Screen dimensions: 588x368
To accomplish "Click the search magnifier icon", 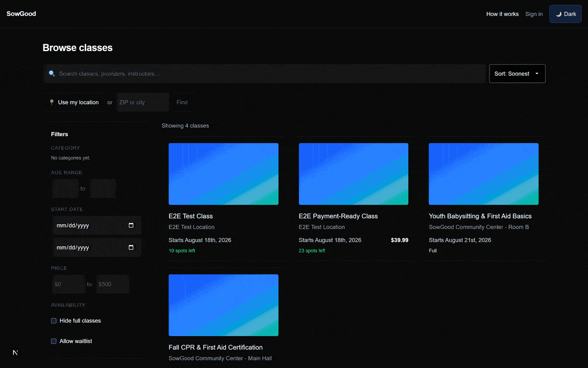I will (x=52, y=74).
